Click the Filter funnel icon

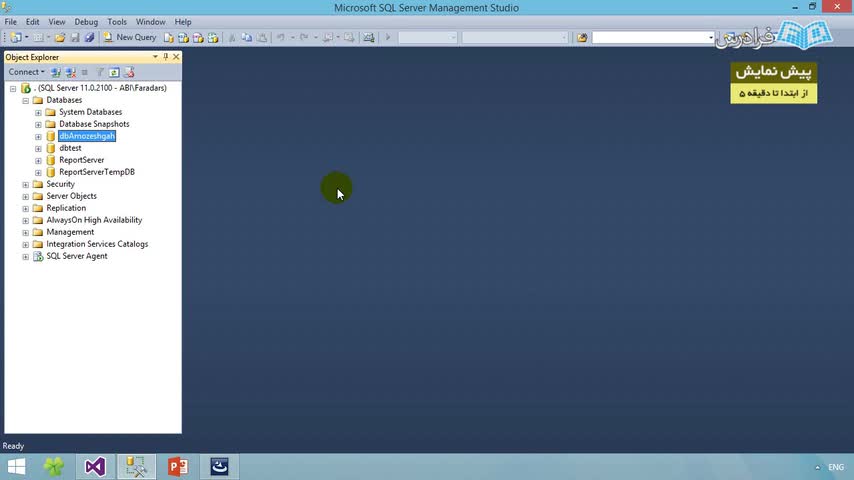pos(100,72)
